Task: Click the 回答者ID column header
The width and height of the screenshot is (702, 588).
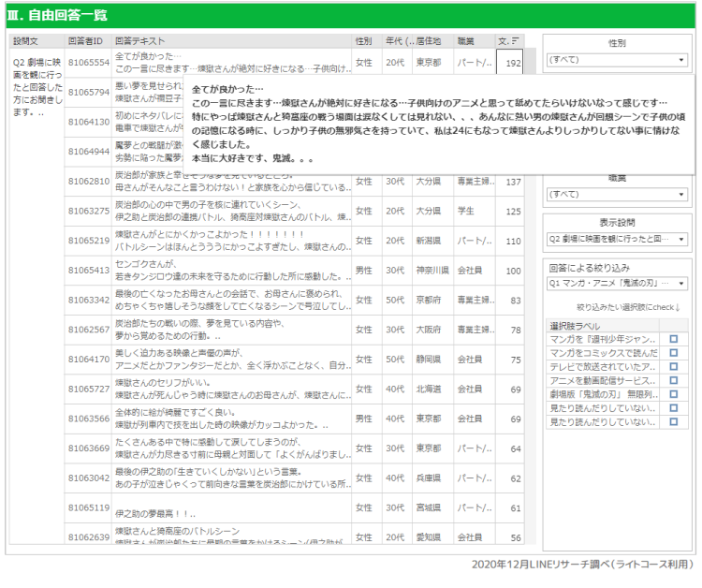Action: [87, 42]
